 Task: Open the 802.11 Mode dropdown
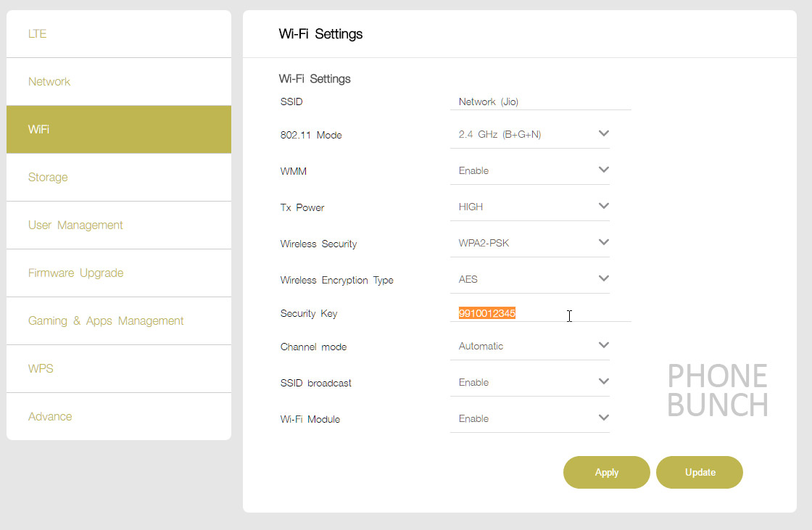tap(529, 134)
